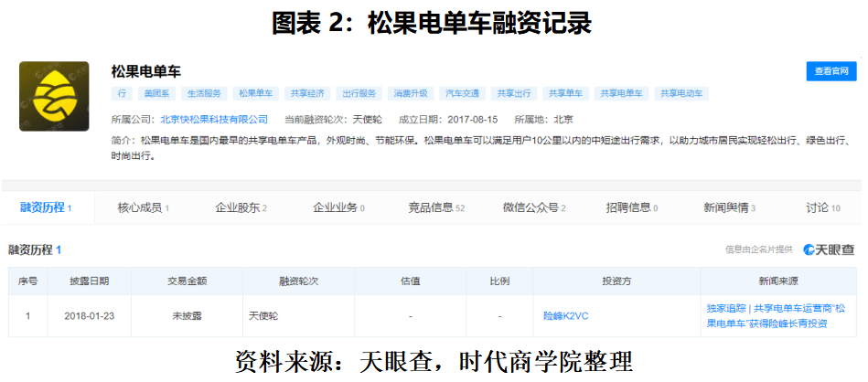Click the 融资轮次 column header
Screen dimensions: 868x382
298,281
